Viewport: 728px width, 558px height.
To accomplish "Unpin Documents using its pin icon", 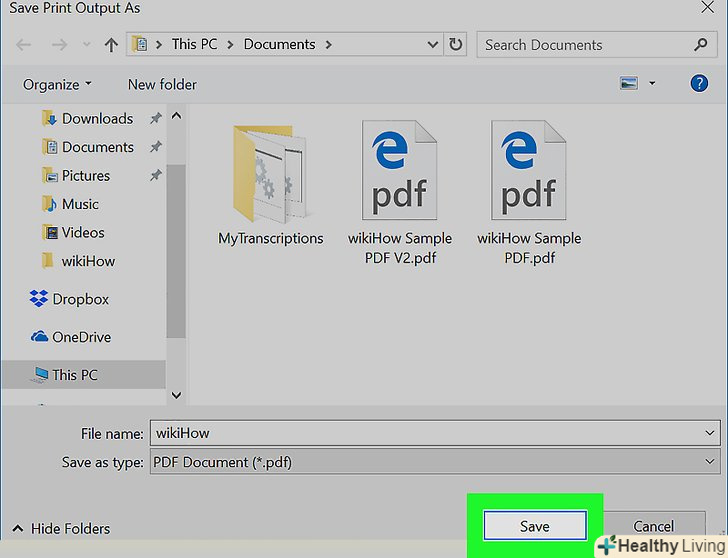I will (x=156, y=147).
